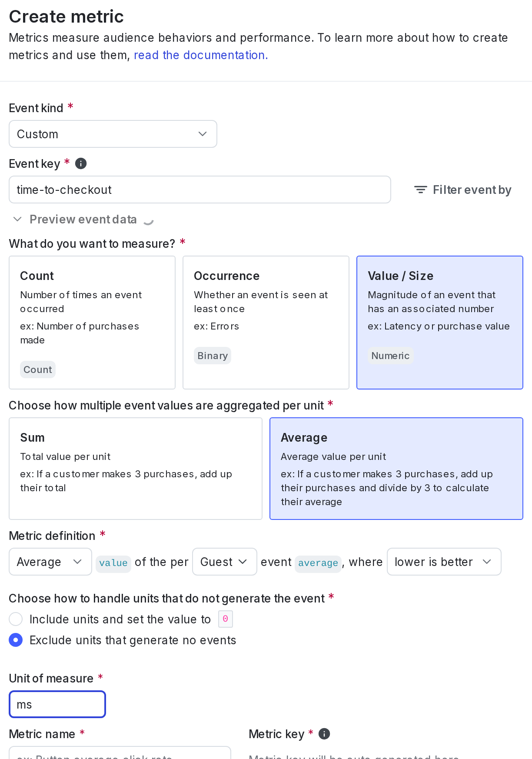Select the Value / Size measurement card
Screen dimensions: 532x759
tap(439, 323)
